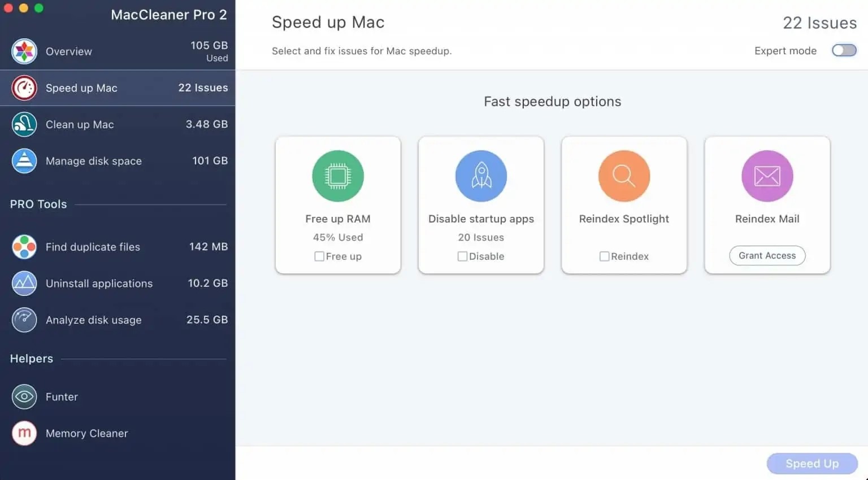The image size is (868, 480).
Task: Check the Reindex Spotlight checkbox
Action: tap(604, 256)
